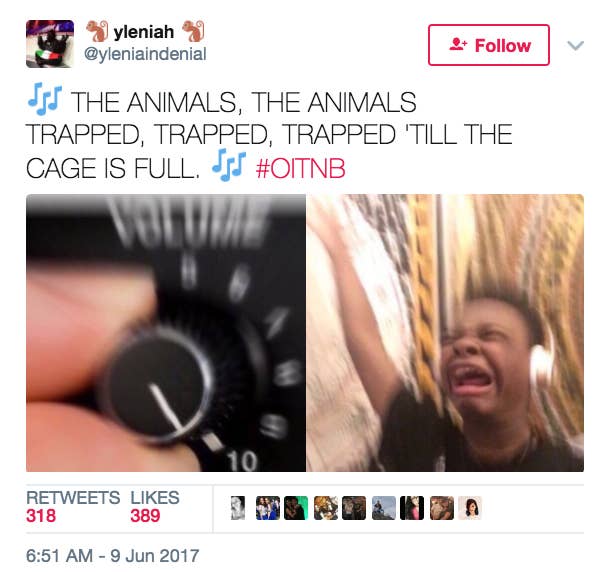This screenshot has width=598, height=572.
Task: Open the volume knob image
Action: pyautogui.click(x=166, y=333)
